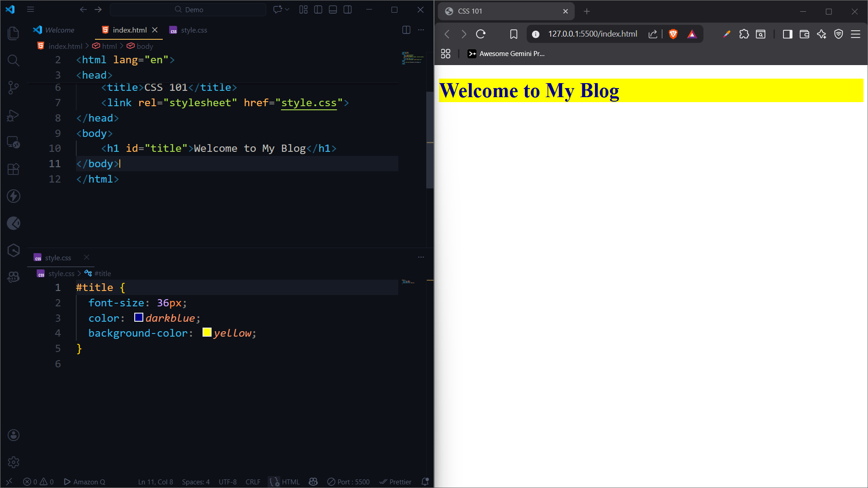Click the Port: 5500 live server button
Viewport: 868px width, 488px height.
pos(349,482)
